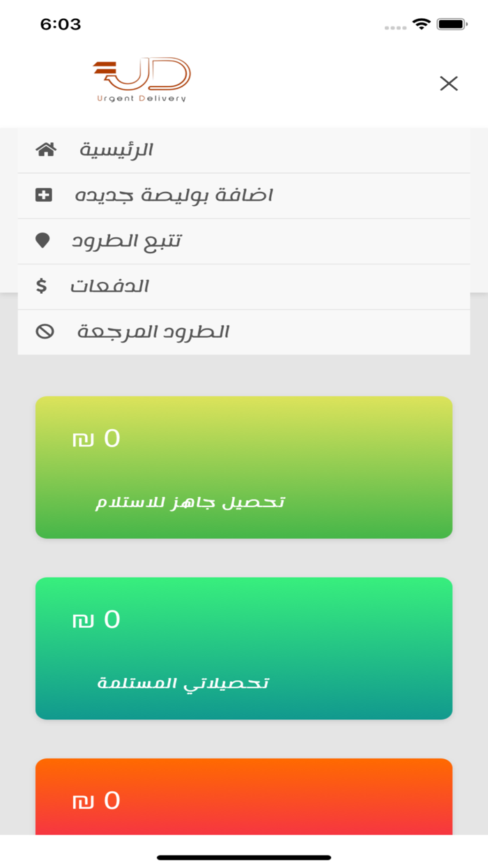Tap the iPhone home indicator bar
This screenshot has width=488, height=868.
pyautogui.click(x=243, y=855)
